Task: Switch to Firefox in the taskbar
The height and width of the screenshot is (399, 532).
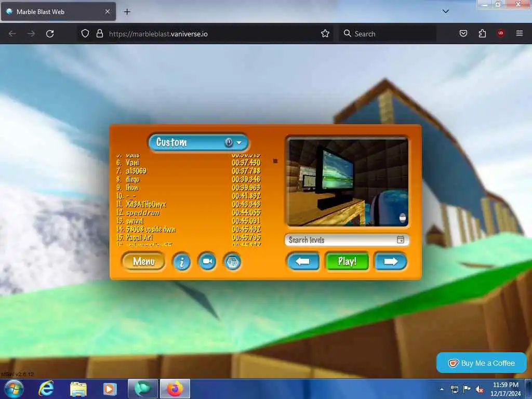Action: click(175, 389)
